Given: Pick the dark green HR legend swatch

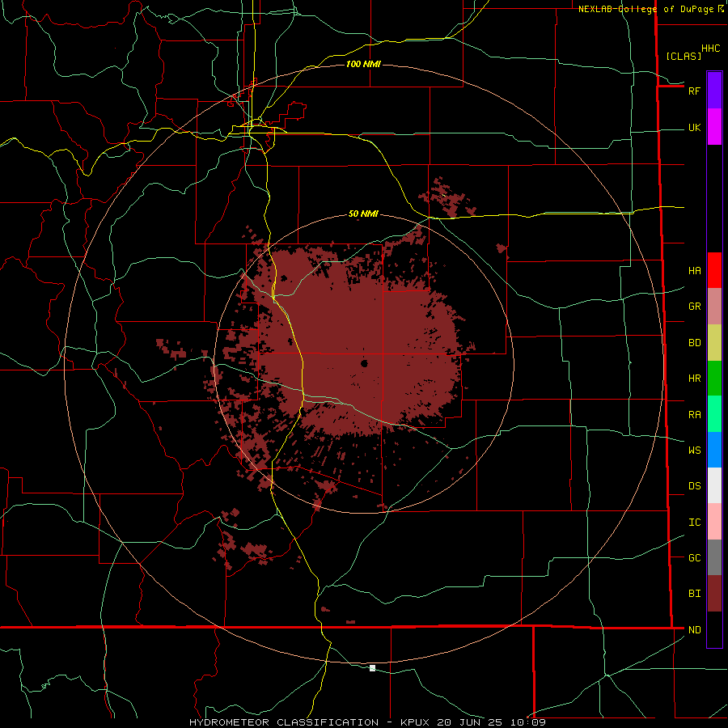Looking at the screenshot, I should point(714,379).
